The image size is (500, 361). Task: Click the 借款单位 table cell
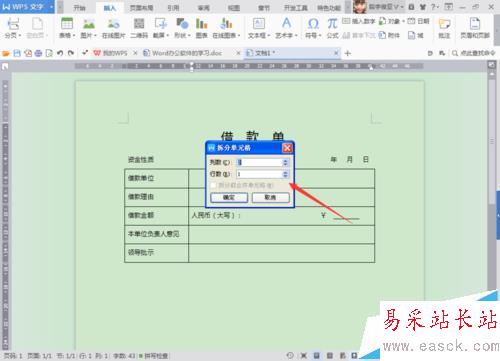tap(156, 178)
